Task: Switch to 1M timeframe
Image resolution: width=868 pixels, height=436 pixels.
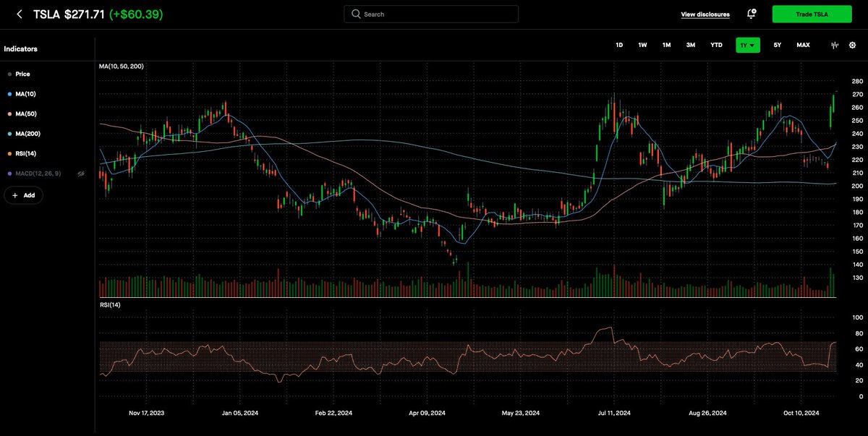Action: coord(666,45)
